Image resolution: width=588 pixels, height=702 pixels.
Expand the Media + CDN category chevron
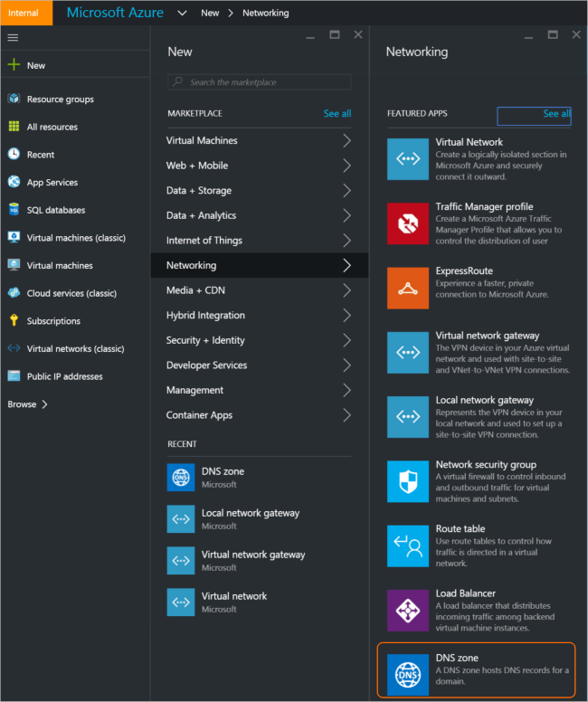click(x=347, y=290)
